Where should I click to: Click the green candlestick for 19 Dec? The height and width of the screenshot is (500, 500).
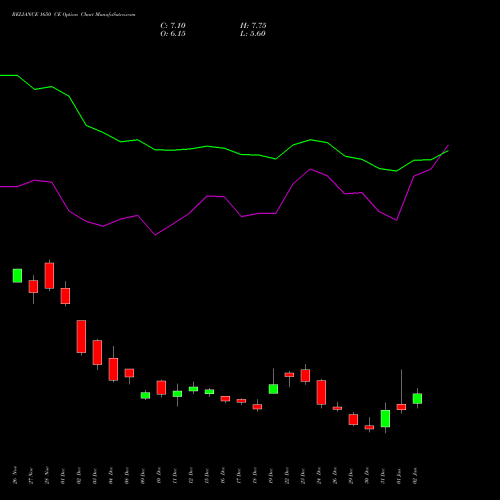coord(273,389)
